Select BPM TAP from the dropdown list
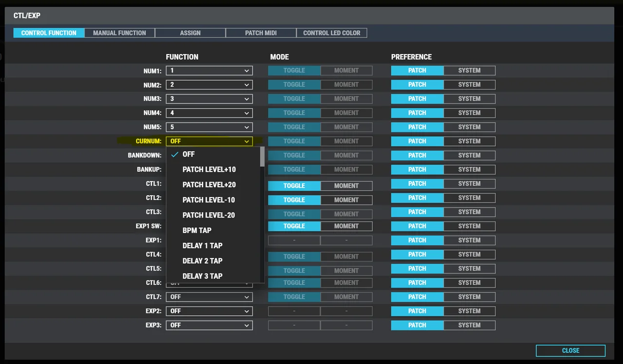 click(x=197, y=231)
